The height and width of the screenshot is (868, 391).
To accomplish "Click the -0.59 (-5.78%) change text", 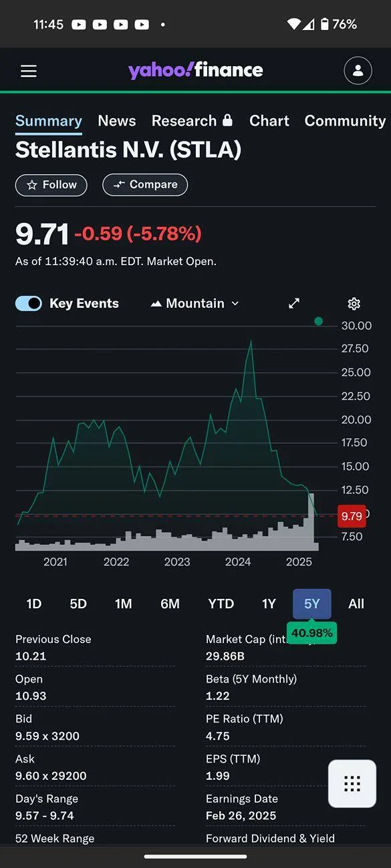I will [138, 234].
